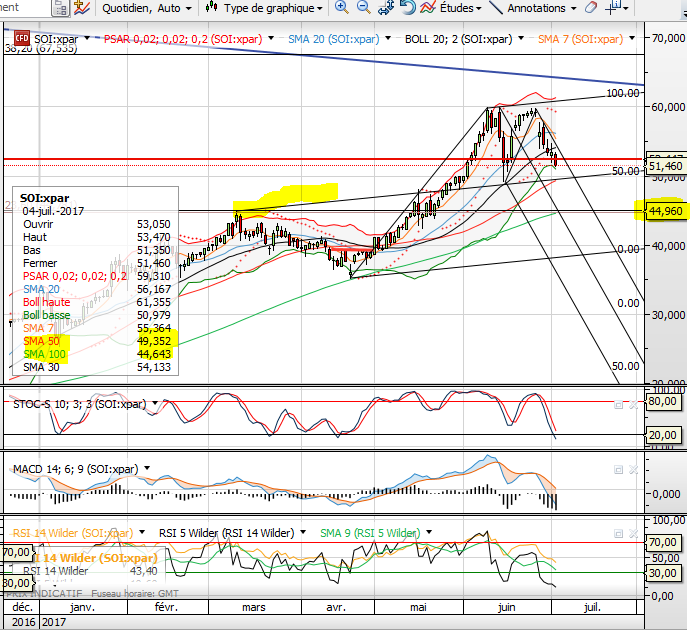
Task: Click the 80,00 stochastic level tag
Action: click(662, 401)
